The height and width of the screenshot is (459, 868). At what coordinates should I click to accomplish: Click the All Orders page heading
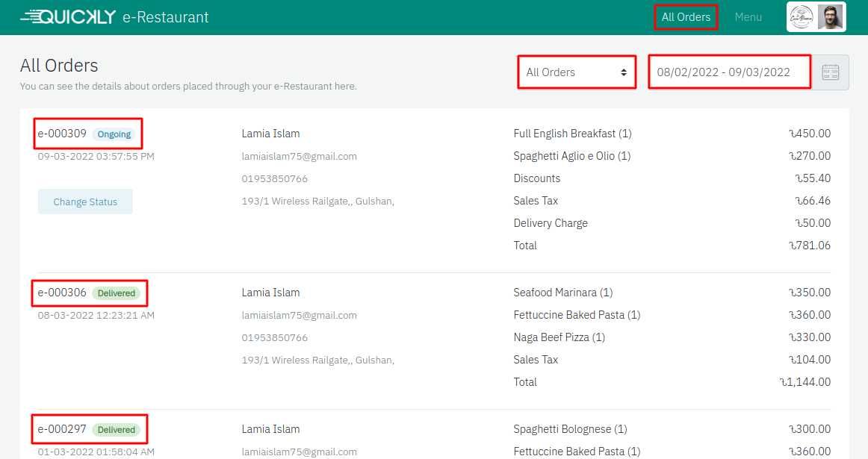click(59, 66)
